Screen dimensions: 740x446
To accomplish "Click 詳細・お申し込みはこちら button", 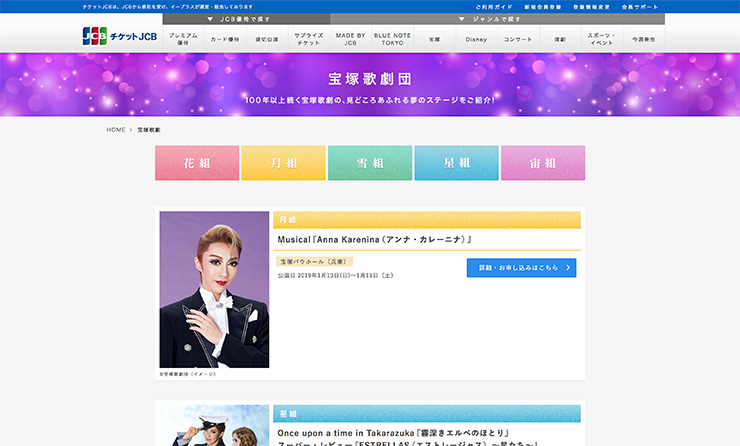I will point(521,268).
